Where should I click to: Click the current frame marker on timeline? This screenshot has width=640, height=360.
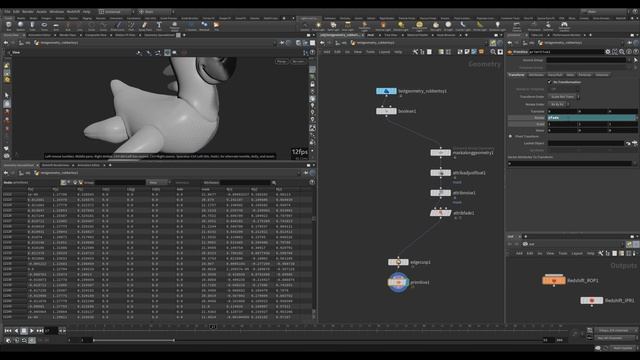213,327
